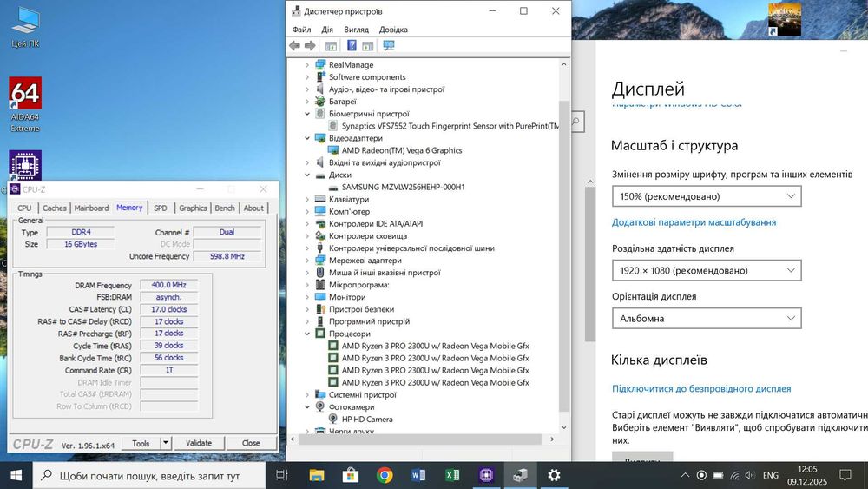Open 'Додаткові параметри масштабування' link
The width and height of the screenshot is (868, 489).
[x=694, y=222]
